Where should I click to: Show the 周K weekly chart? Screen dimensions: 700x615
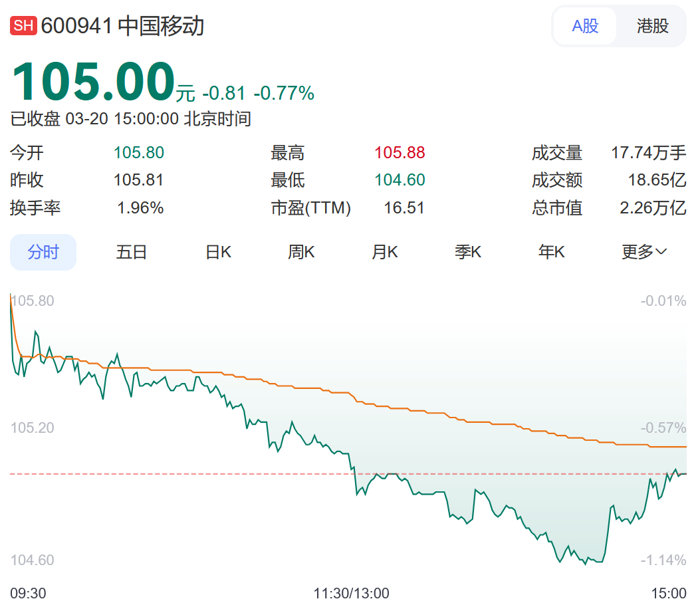click(x=301, y=253)
